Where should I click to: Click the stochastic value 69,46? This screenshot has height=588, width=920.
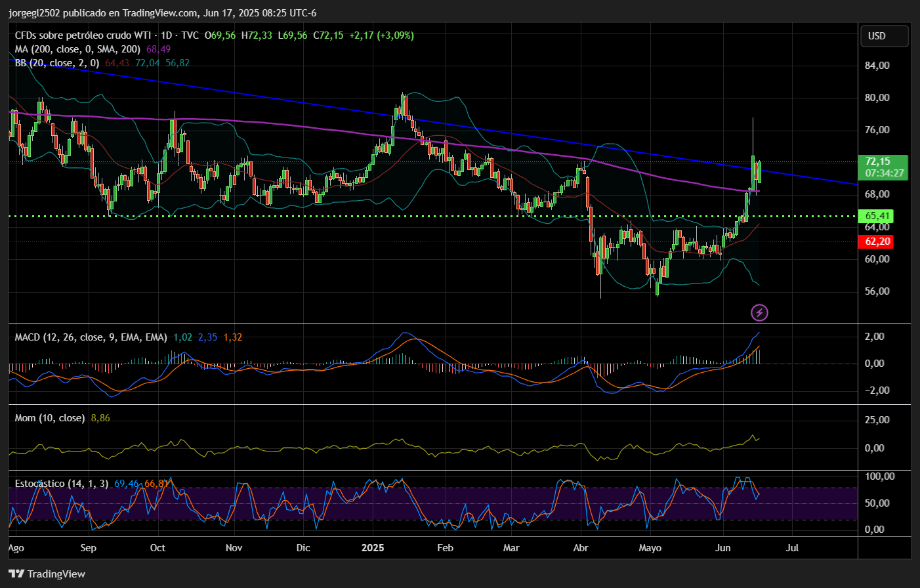click(x=127, y=484)
